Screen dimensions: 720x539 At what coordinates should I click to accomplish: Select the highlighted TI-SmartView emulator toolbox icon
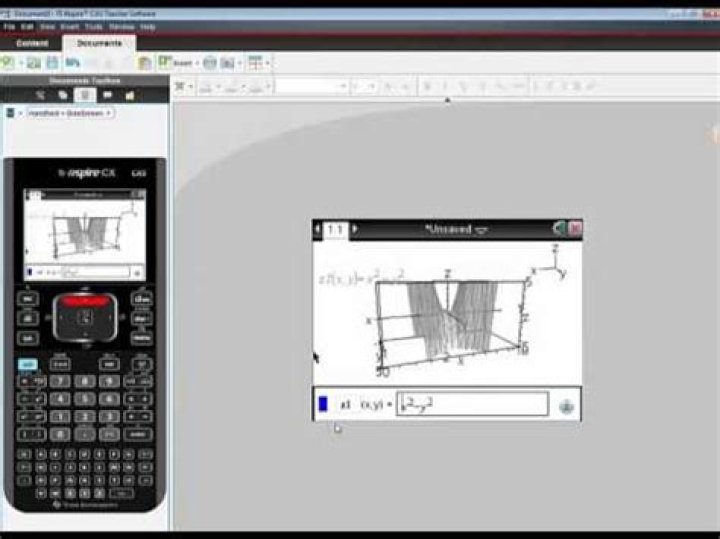pos(85,95)
